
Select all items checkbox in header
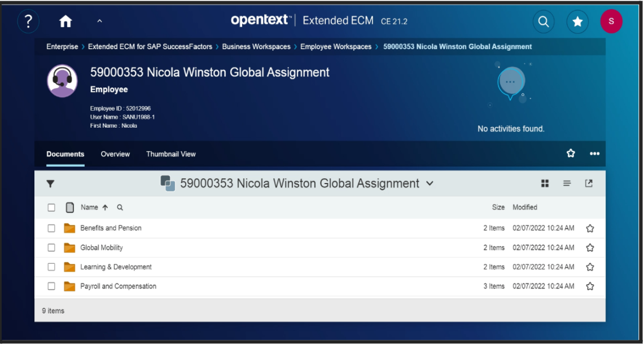coord(51,208)
